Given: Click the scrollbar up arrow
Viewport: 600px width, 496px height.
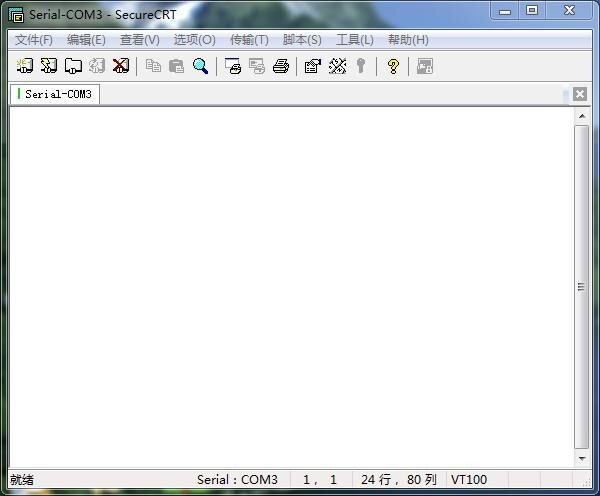Looking at the screenshot, I should (582, 116).
